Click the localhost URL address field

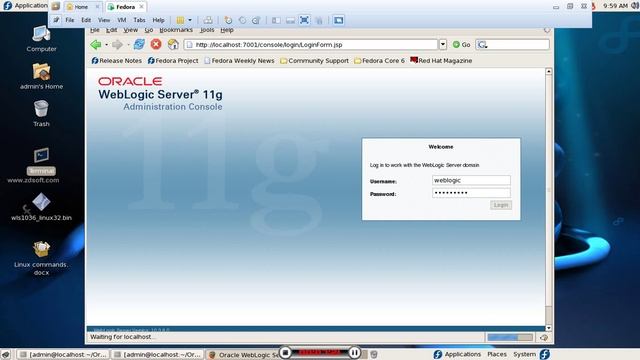coord(311,44)
